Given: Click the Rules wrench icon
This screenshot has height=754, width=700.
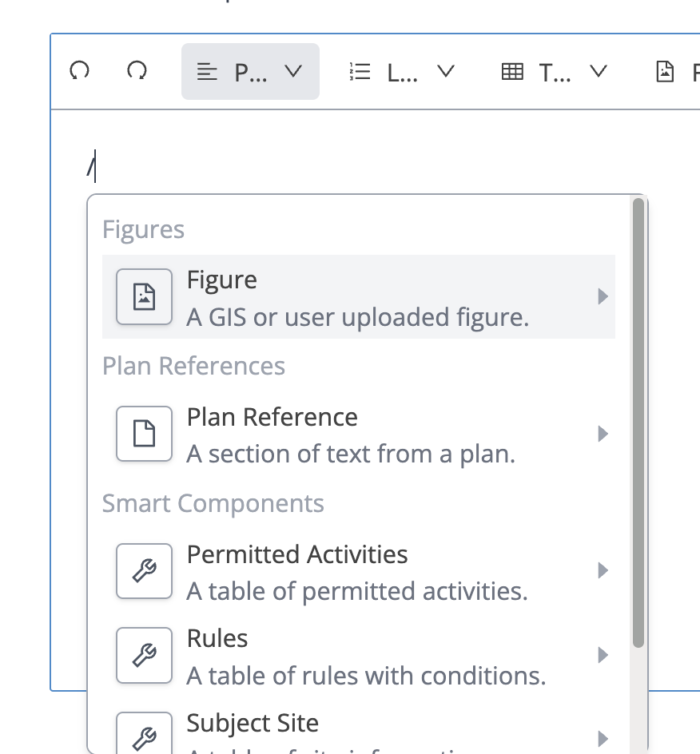Looking at the screenshot, I should pos(144,656).
